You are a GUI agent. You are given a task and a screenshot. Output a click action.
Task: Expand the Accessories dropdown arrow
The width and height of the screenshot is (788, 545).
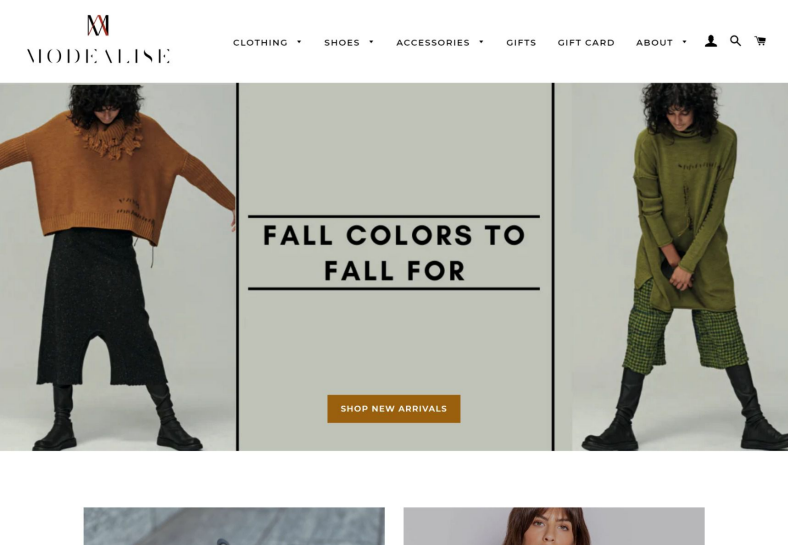tap(481, 42)
